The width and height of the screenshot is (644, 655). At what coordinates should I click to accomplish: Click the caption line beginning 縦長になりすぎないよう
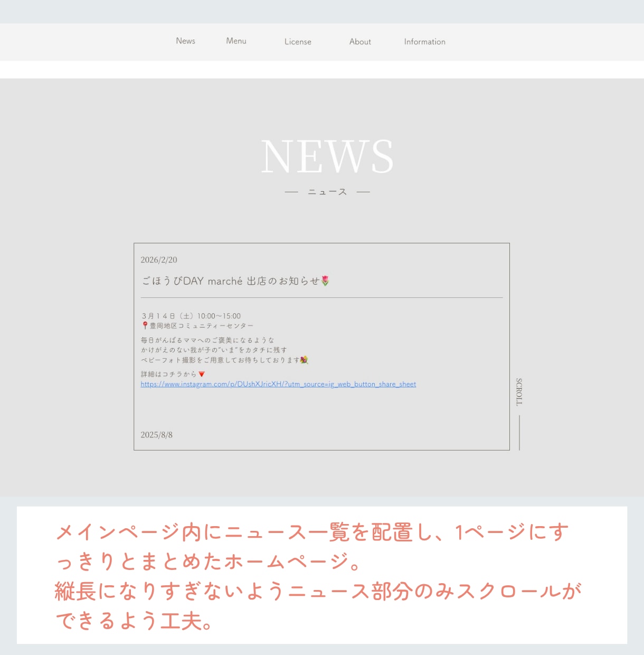[x=318, y=591]
